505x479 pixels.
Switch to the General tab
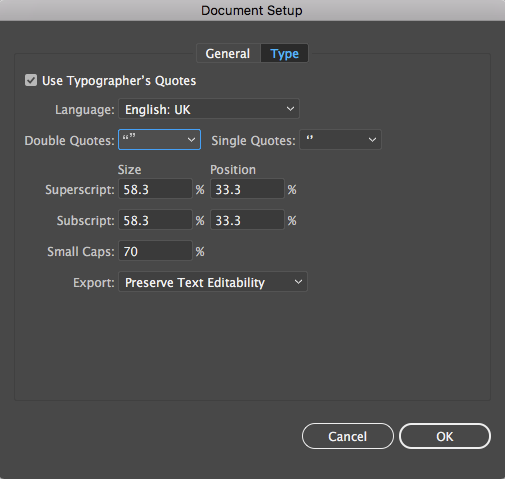point(228,53)
